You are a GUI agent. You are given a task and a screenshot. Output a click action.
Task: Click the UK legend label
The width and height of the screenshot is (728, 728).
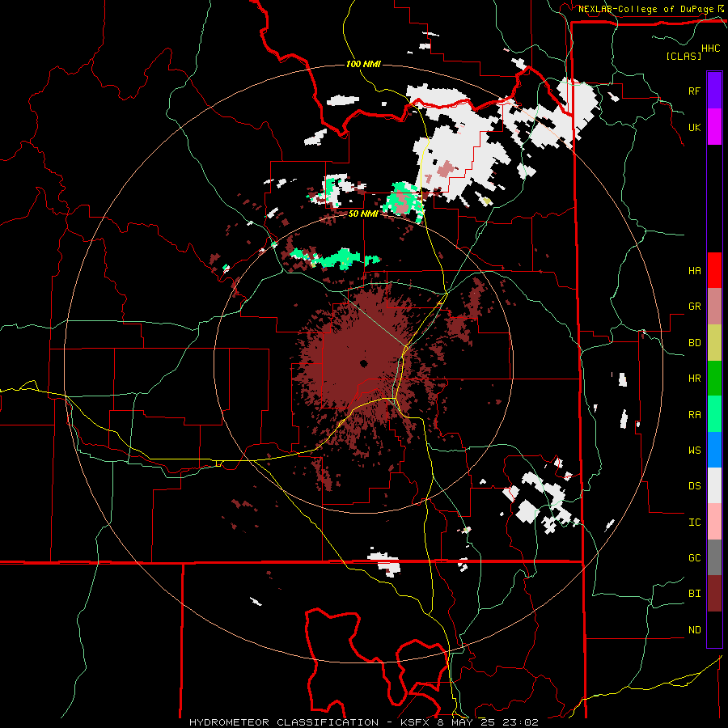[x=694, y=128]
